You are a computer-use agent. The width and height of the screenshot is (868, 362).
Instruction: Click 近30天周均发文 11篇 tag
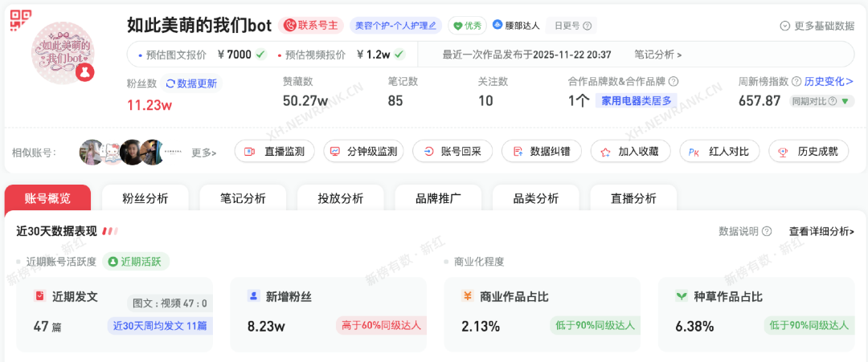(160, 326)
